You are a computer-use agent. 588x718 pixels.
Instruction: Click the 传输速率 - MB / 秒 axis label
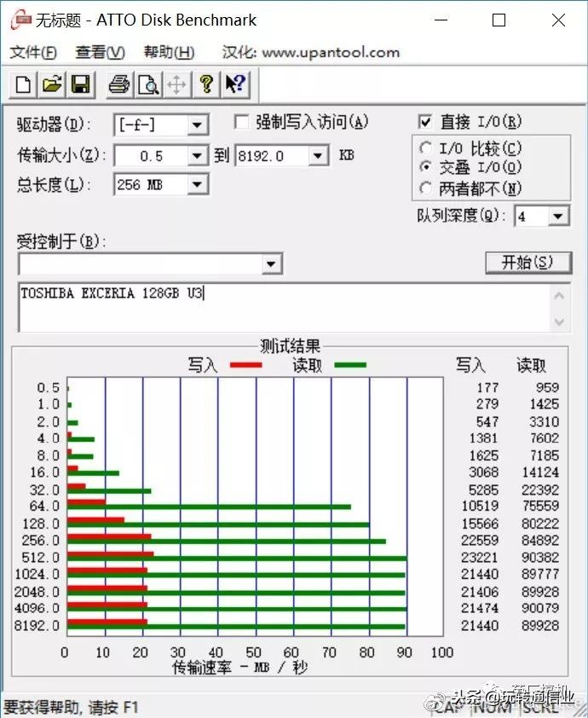pos(239,668)
